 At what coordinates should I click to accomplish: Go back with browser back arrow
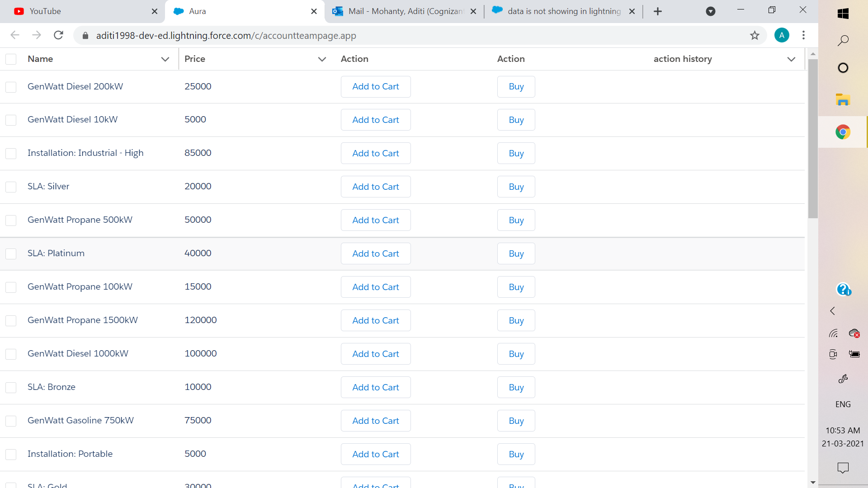15,35
